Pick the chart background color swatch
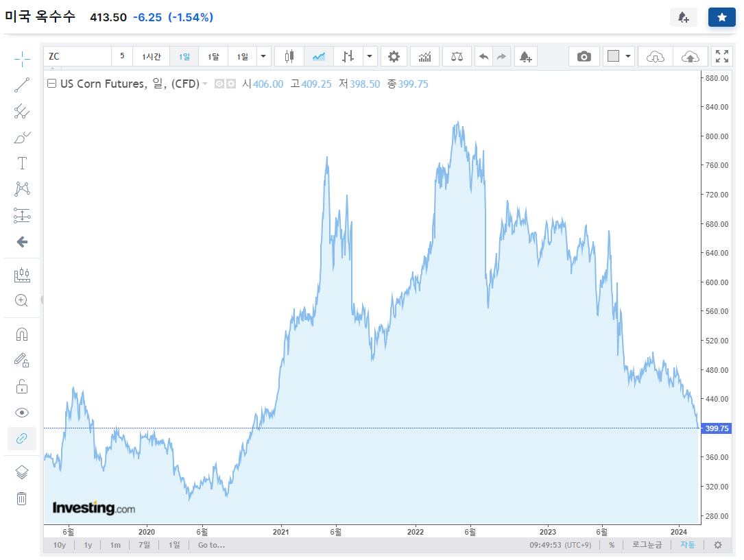This screenshot has width=744, height=560. coord(614,56)
